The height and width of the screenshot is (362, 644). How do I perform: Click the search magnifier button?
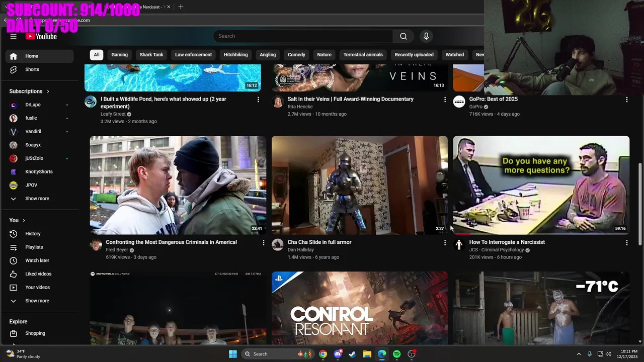point(403,36)
